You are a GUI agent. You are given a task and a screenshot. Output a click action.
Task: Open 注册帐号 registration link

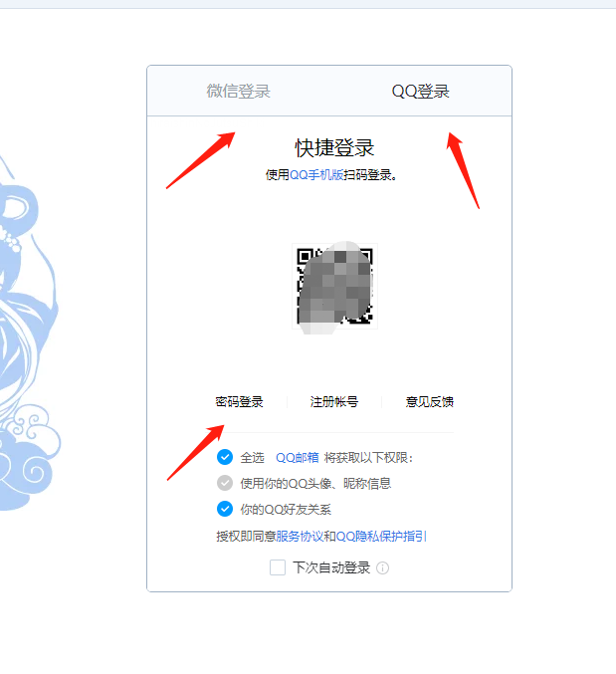click(x=334, y=402)
